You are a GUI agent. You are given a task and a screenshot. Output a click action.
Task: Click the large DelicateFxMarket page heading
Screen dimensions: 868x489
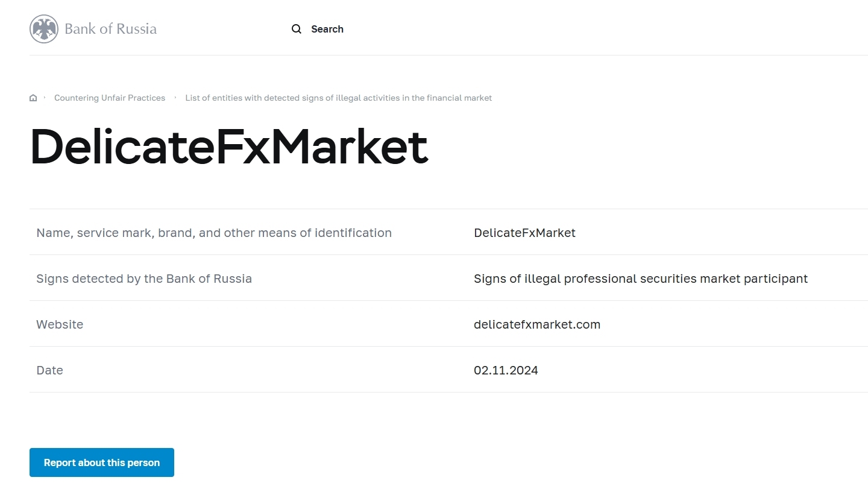pyautogui.click(x=229, y=147)
